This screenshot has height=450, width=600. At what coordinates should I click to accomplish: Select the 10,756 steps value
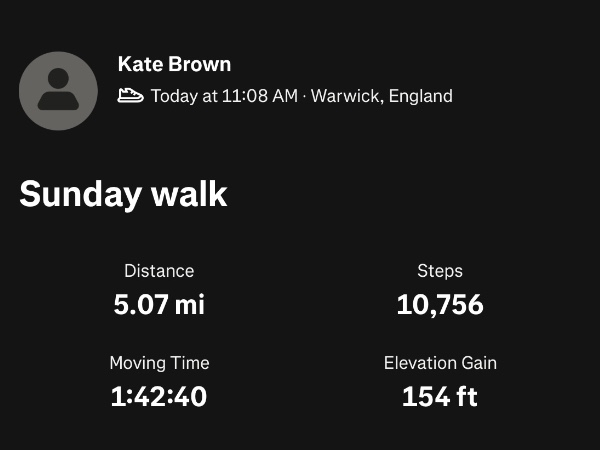[440, 304]
